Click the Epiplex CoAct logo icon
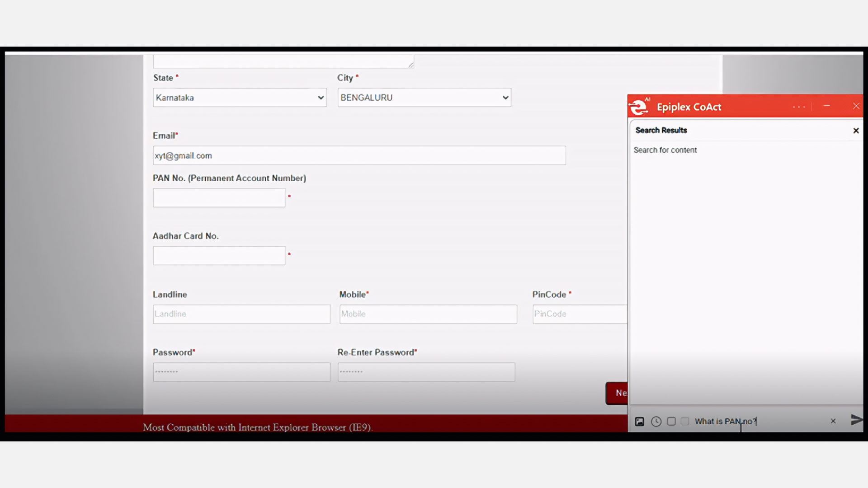The height and width of the screenshot is (488, 868). click(639, 107)
